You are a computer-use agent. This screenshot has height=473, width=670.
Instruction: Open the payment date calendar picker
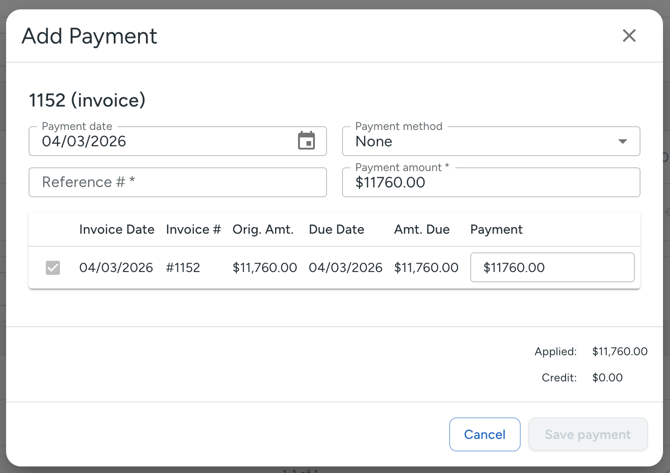(306, 141)
